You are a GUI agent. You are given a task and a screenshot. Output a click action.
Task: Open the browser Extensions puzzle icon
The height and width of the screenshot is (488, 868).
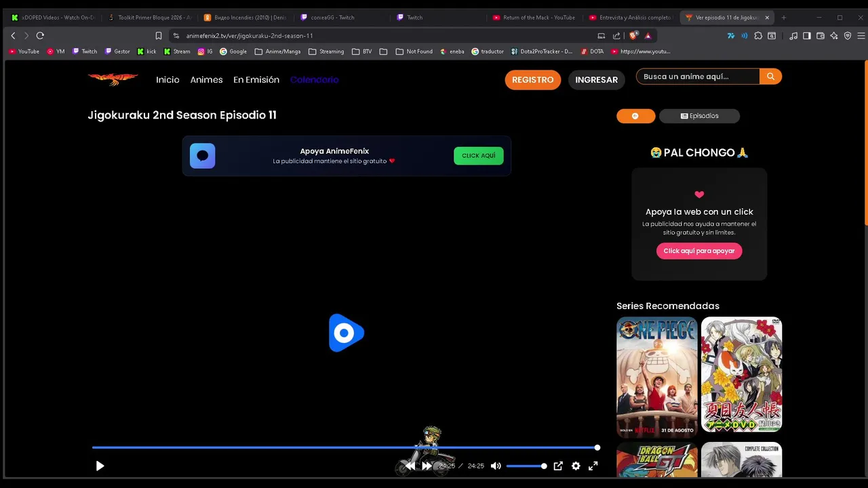758,36
